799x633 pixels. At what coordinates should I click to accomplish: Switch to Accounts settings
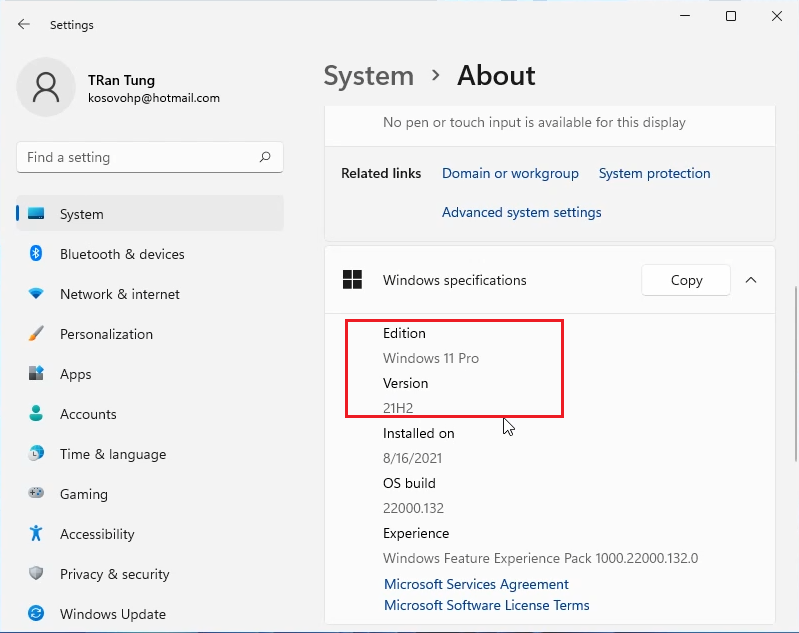pyautogui.click(x=150, y=414)
